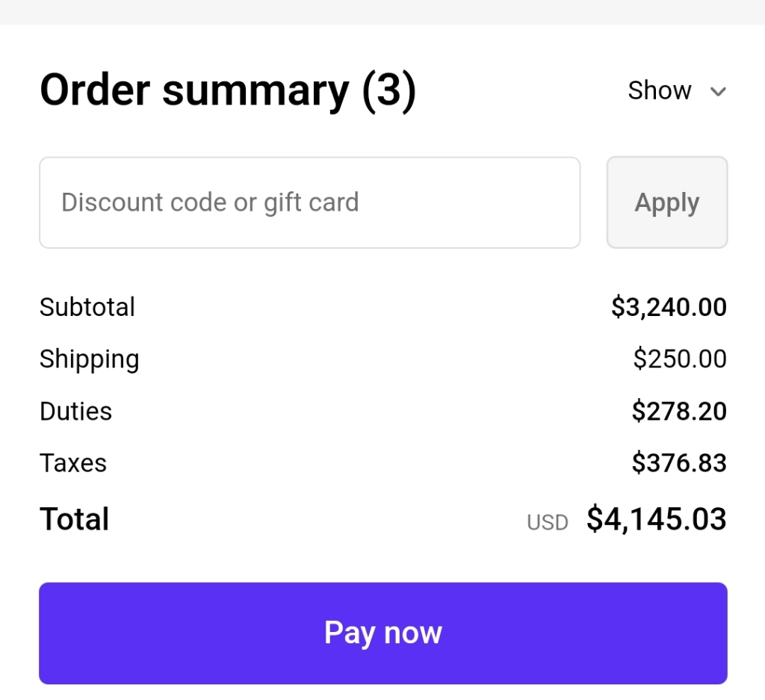This screenshot has height=700, width=765.
Task: Click the Pay now button
Action: (382, 633)
